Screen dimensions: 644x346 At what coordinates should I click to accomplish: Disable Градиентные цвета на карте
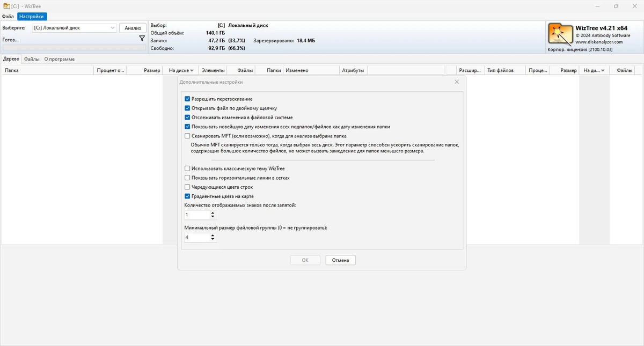[187, 196]
